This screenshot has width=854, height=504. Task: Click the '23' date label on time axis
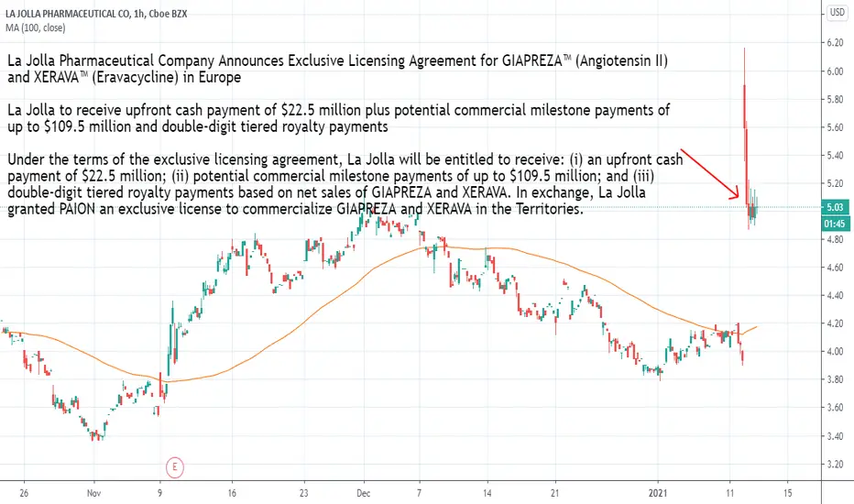click(303, 493)
